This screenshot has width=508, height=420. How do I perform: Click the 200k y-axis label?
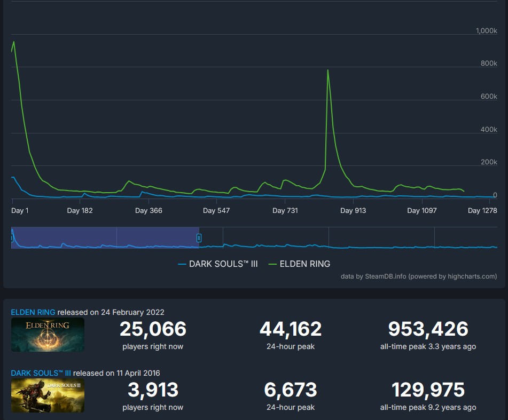[489, 162]
